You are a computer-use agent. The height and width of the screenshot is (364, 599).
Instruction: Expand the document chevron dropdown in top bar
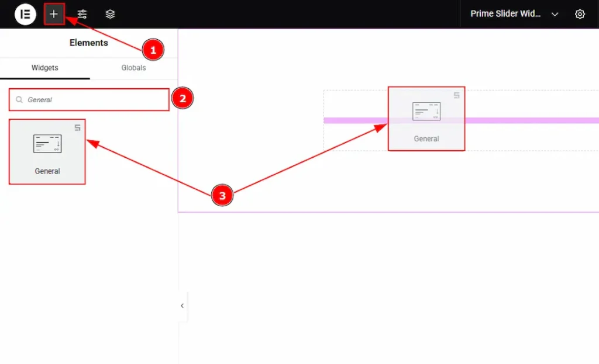pos(555,14)
